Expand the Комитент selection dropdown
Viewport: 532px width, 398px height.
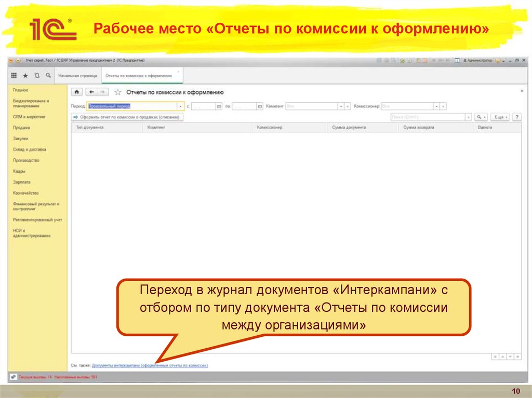coord(341,105)
